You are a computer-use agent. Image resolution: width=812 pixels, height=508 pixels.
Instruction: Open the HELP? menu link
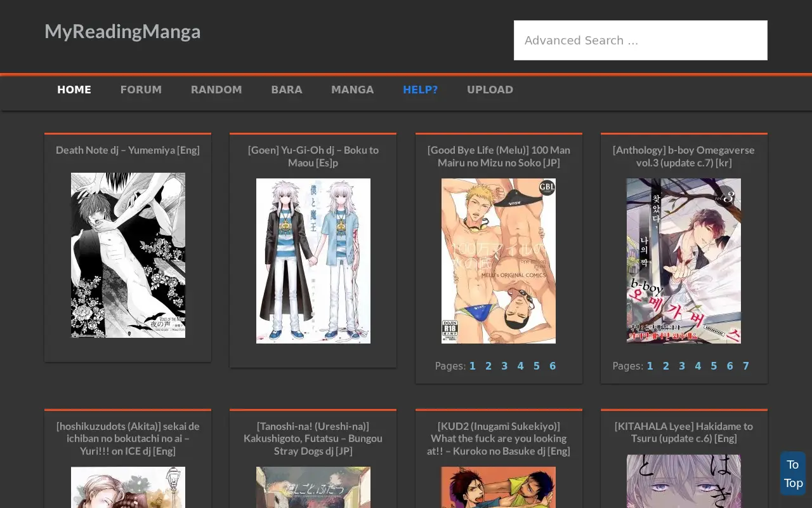click(421, 90)
